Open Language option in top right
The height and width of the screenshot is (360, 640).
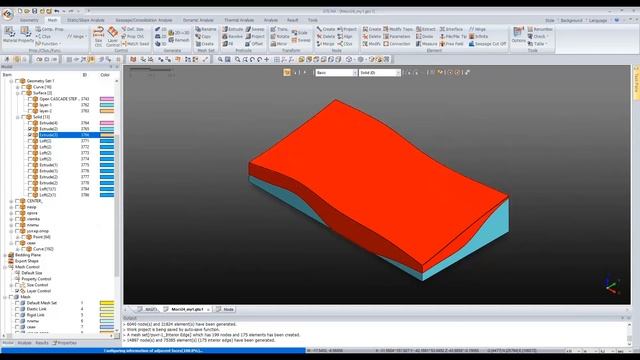point(598,20)
